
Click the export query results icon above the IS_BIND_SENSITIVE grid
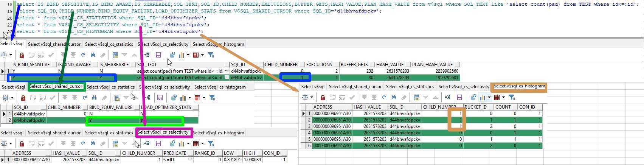[x=172, y=55]
